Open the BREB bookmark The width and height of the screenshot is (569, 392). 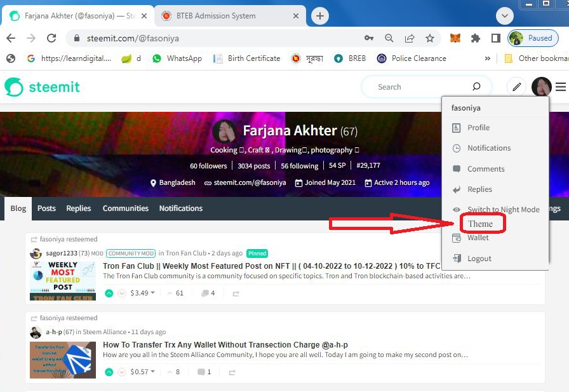tap(350, 58)
